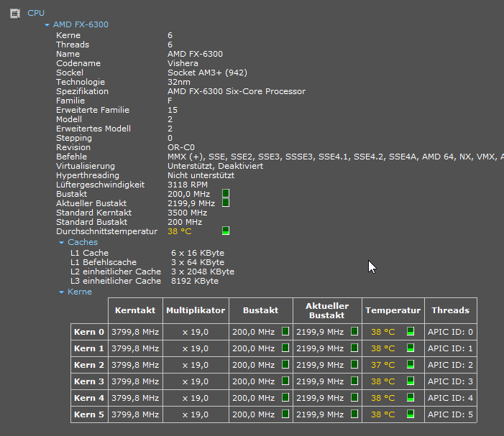This screenshot has height=436, width=504.
Task: Open the Durchschnittstemperatur graph icon
Action: [226, 231]
